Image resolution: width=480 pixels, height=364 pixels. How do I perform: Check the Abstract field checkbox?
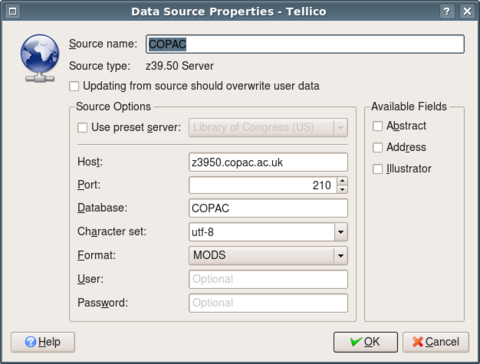coord(377,126)
